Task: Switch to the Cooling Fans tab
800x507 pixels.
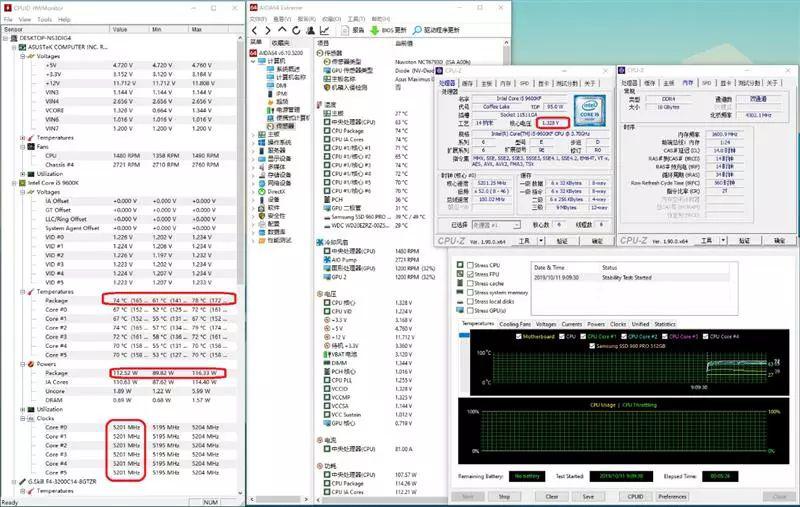Action: tap(515, 324)
